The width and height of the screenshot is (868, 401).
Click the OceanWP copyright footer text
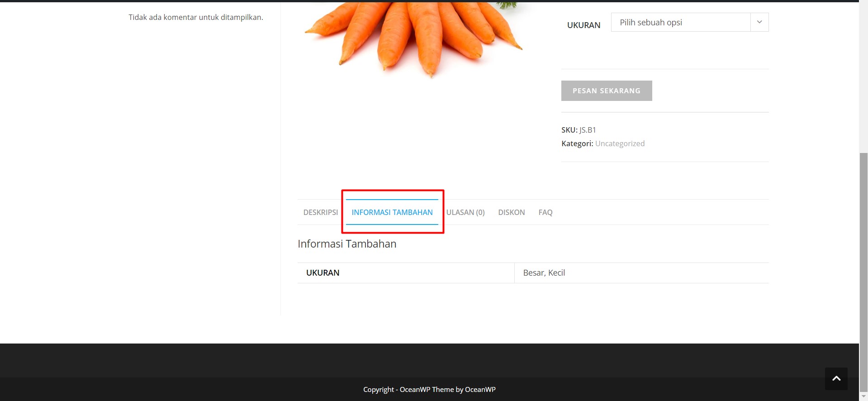(x=429, y=389)
